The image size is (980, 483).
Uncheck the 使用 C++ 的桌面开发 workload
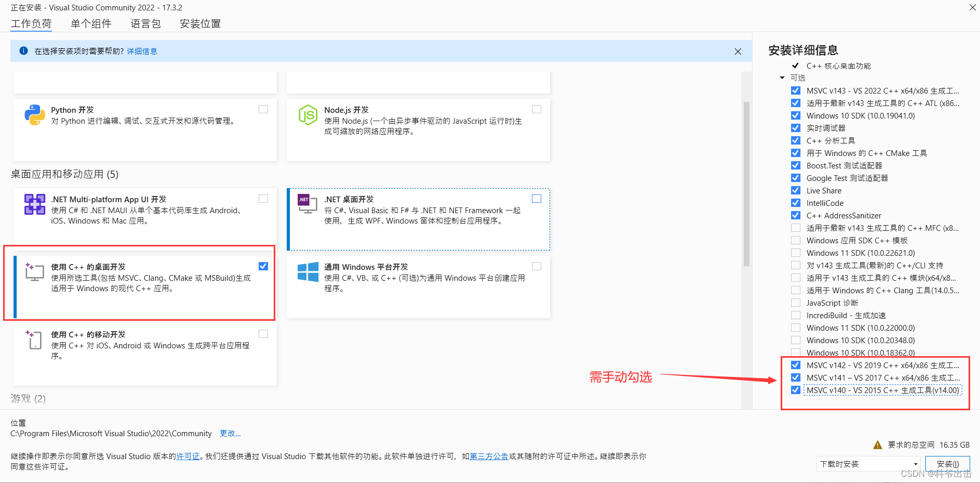(263, 266)
